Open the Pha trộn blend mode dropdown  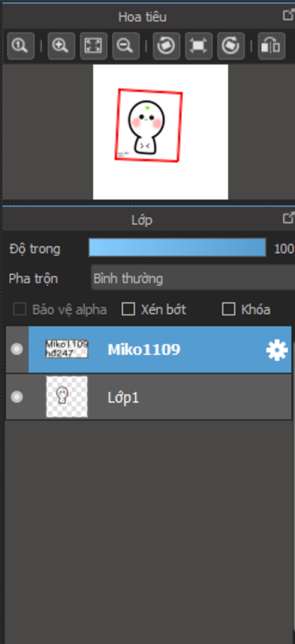pos(193,278)
